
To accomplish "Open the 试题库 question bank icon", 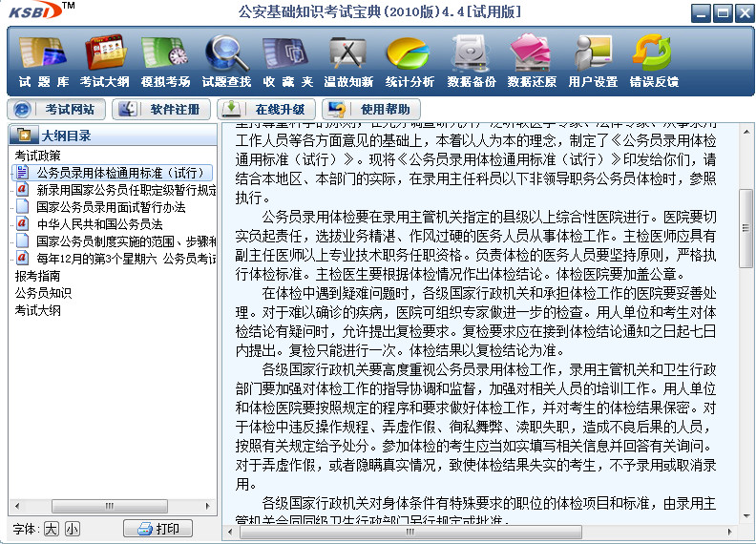I will (x=43, y=61).
